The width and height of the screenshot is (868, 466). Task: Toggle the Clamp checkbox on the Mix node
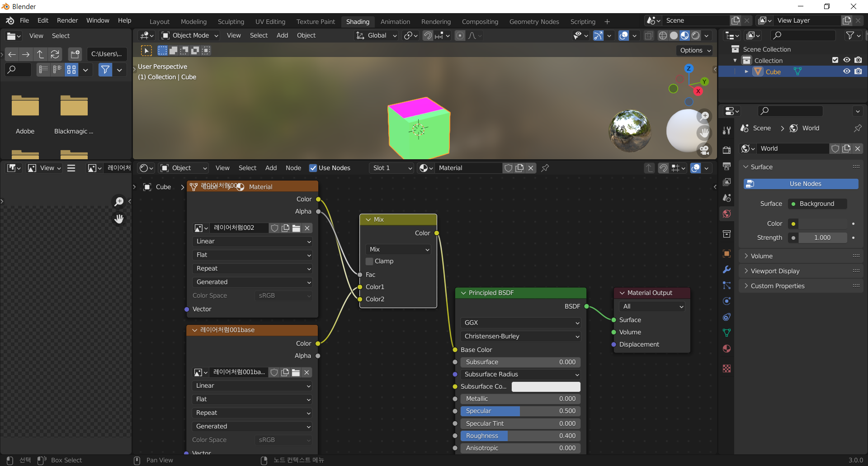coord(369,261)
